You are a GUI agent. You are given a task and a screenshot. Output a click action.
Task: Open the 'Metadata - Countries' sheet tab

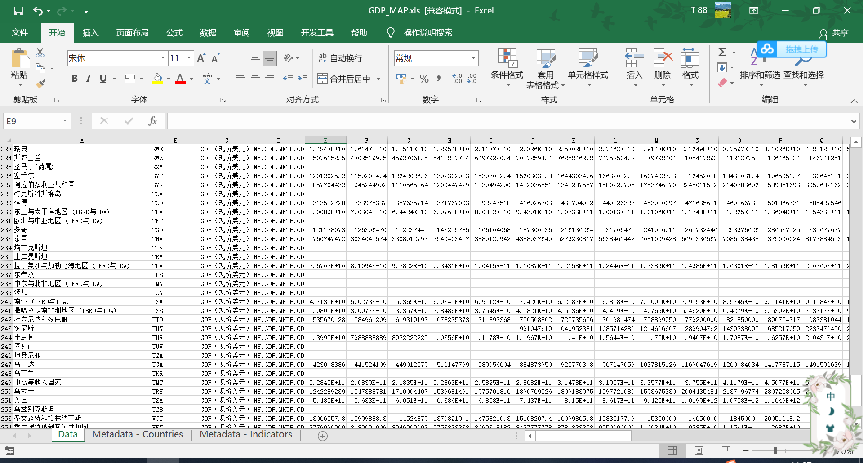pyautogui.click(x=138, y=434)
